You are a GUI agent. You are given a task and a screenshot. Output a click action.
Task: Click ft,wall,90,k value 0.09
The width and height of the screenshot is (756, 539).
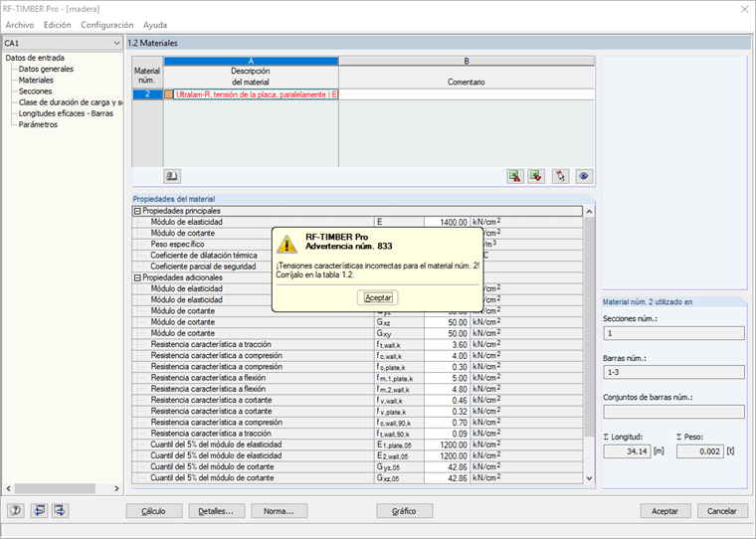pos(447,434)
